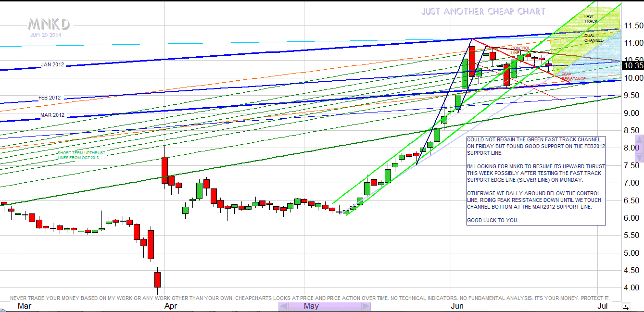The image size is (644, 312).
Task: Click the FAST TRACK channel label
Action: pyautogui.click(x=591, y=19)
